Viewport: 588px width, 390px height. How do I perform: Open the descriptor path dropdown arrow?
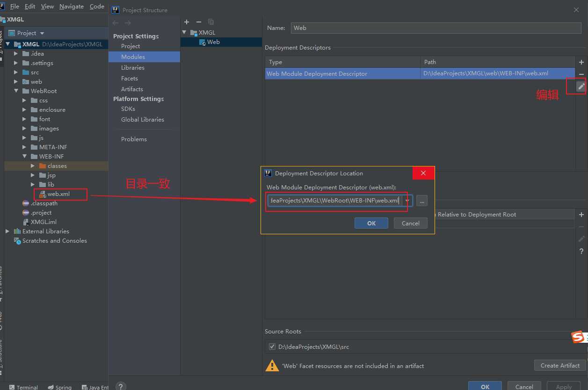tap(407, 201)
